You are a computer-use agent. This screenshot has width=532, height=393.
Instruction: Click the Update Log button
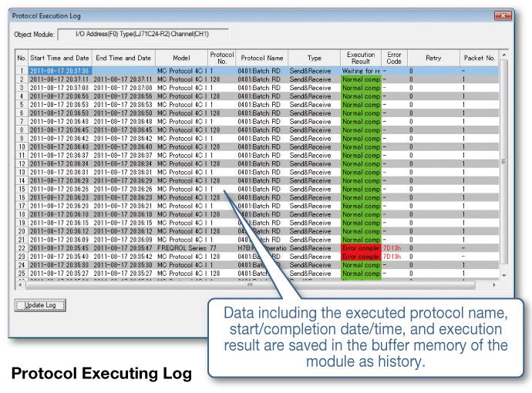coord(40,305)
